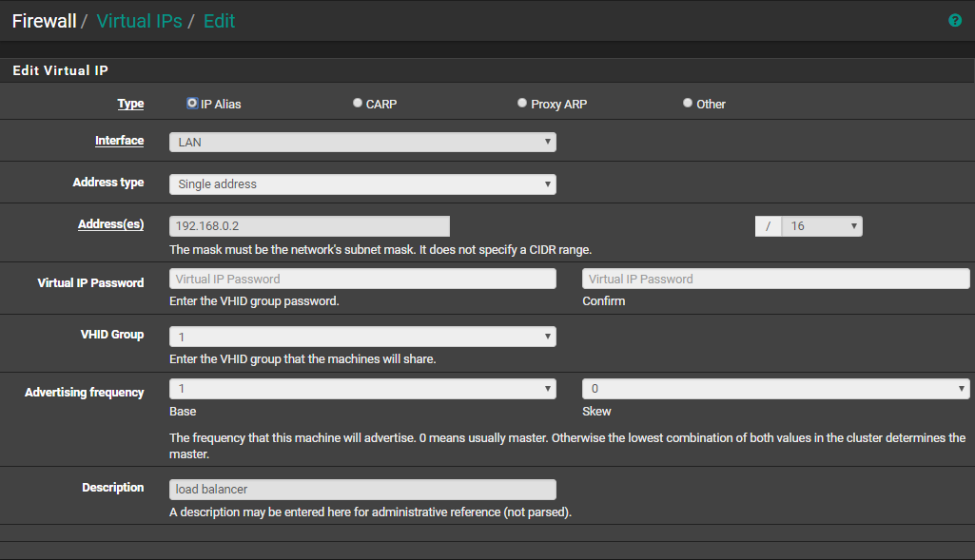The width and height of the screenshot is (975, 560).
Task: Select the CARP type option
Action: point(358,104)
